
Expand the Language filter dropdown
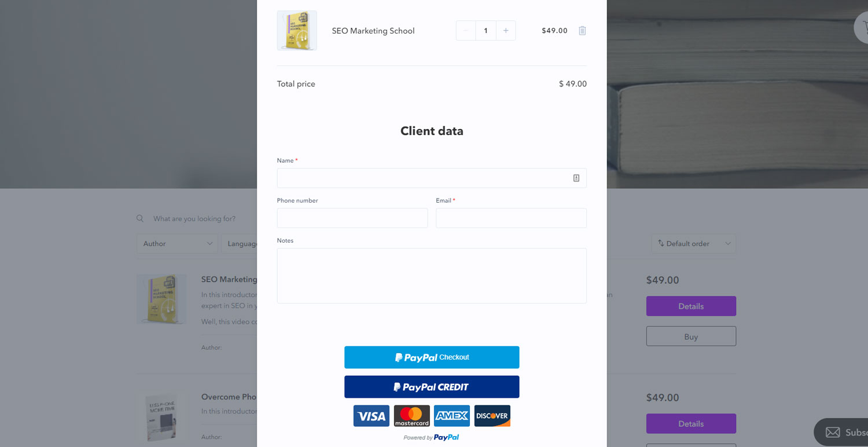[x=239, y=244]
